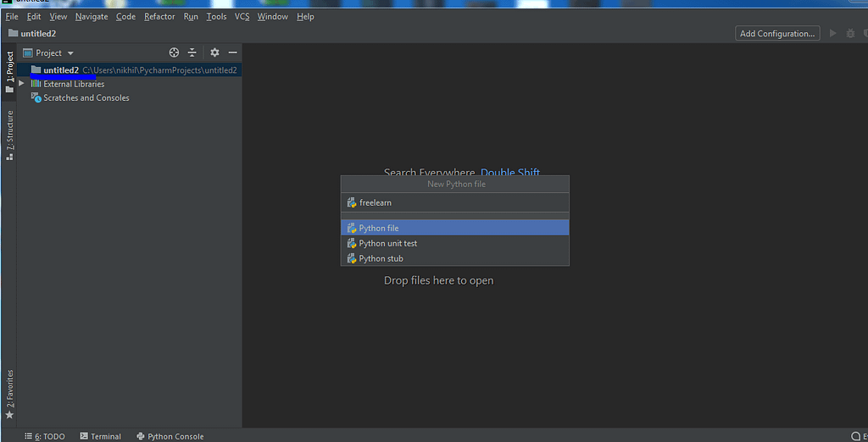Click the Locate/Scroll from Source target icon

(174, 52)
